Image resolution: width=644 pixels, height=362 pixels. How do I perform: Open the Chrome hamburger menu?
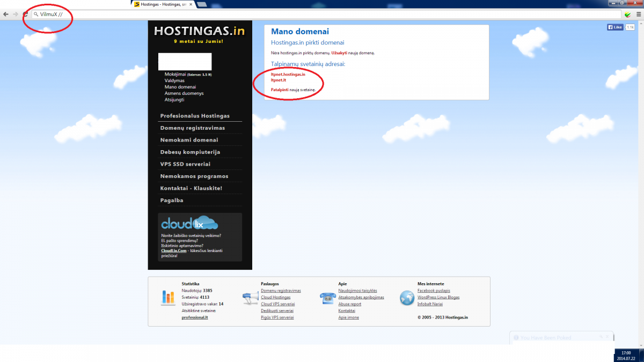point(639,14)
